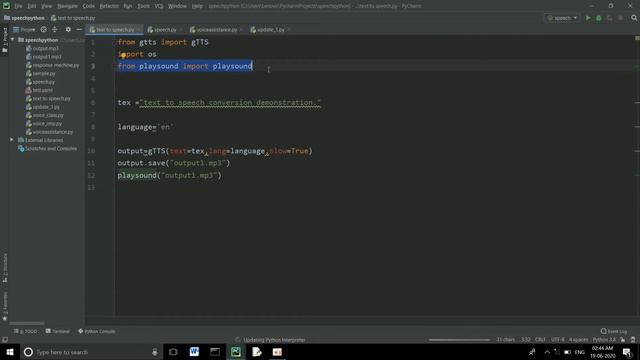Click the lock read-only icon in status bar
Viewport: 640px width, 360px height.
click(x=622, y=340)
